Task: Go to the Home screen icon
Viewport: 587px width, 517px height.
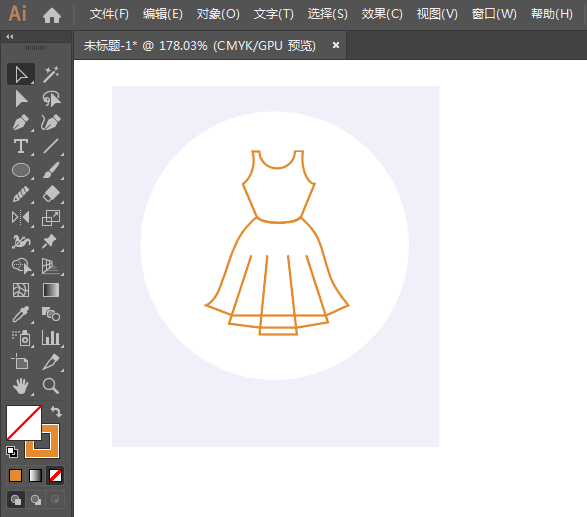Action: (x=52, y=15)
